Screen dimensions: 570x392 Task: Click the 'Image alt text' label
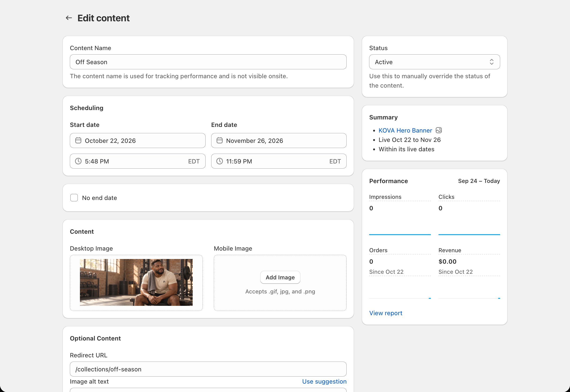tap(89, 381)
